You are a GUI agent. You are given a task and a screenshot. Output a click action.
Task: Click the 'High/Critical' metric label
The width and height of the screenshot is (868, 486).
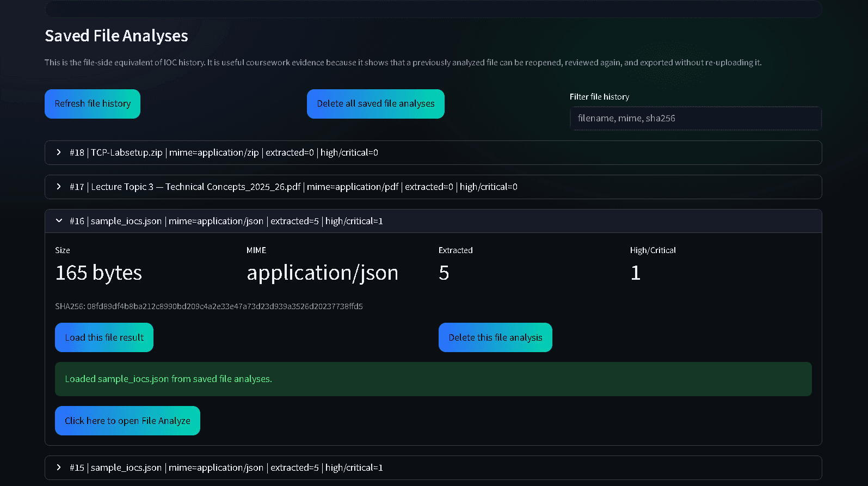pyautogui.click(x=653, y=250)
